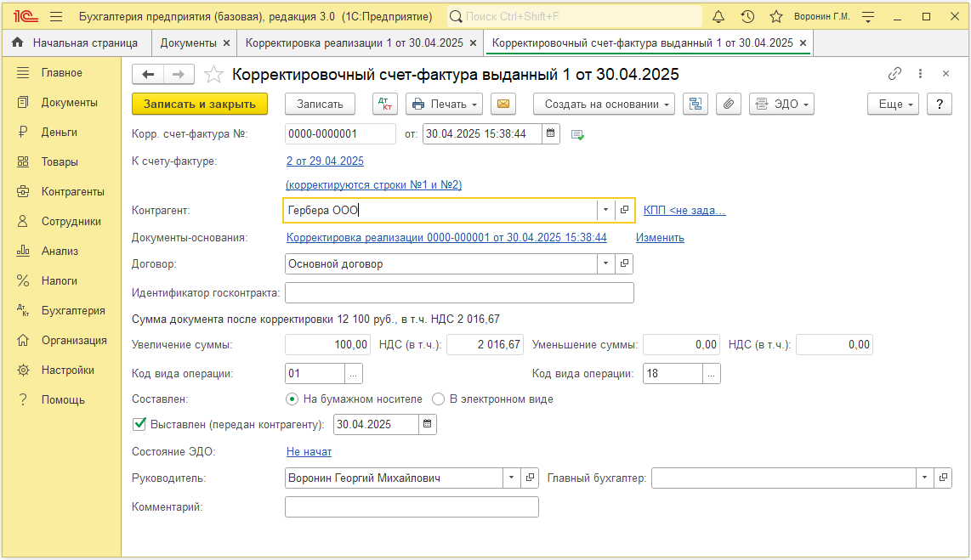Viewport: 971px width, 560px height.
Task: Switch to Корректировка реализации tab
Action: (x=355, y=42)
